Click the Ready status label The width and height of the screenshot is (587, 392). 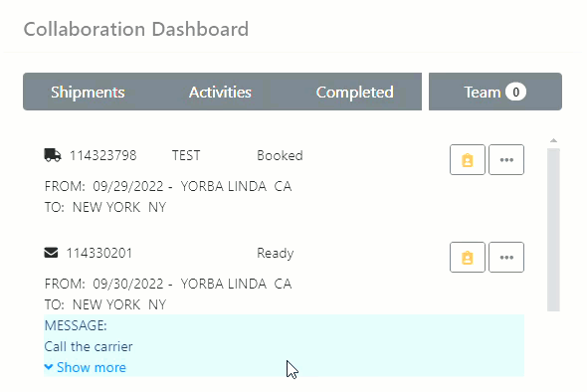pyautogui.click(x=276, y=253)
